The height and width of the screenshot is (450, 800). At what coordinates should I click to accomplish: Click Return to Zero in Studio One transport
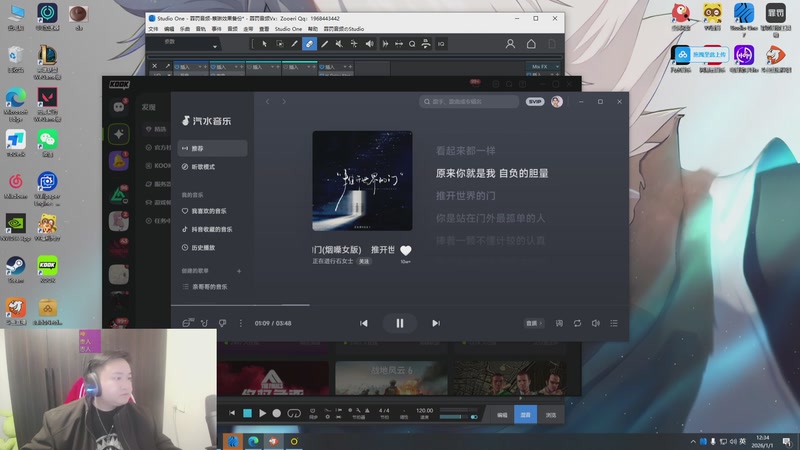232,413
